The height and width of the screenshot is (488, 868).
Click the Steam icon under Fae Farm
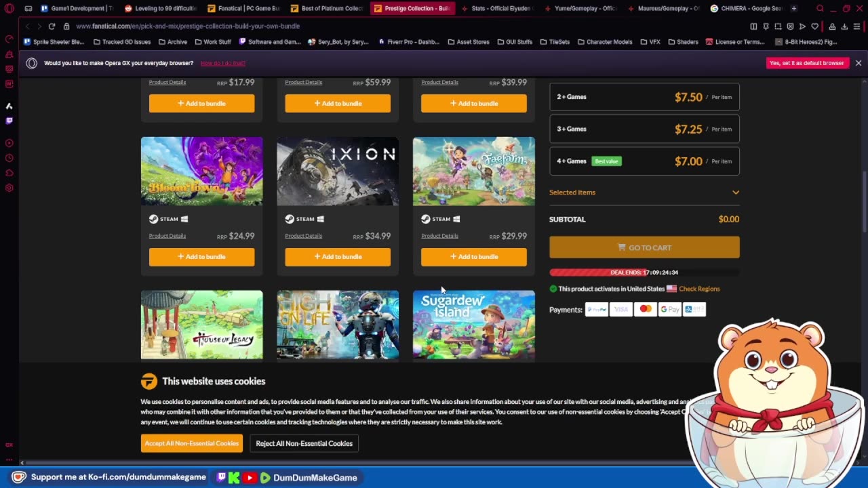click(x=426, y=219)
